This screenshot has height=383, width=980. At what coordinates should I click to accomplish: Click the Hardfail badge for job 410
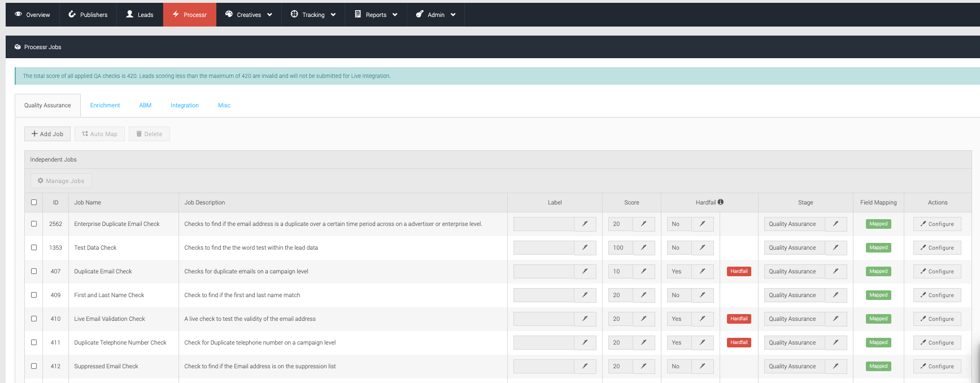(x=739, y=319)
